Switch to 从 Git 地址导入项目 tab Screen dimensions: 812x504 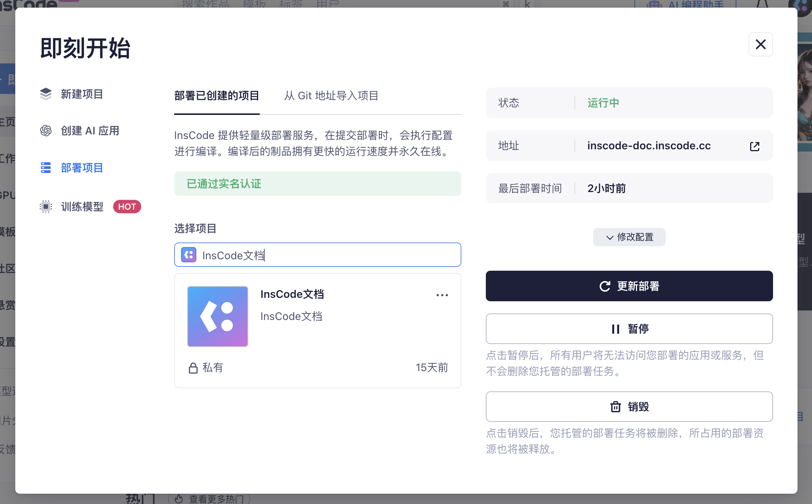coord(331,96)
